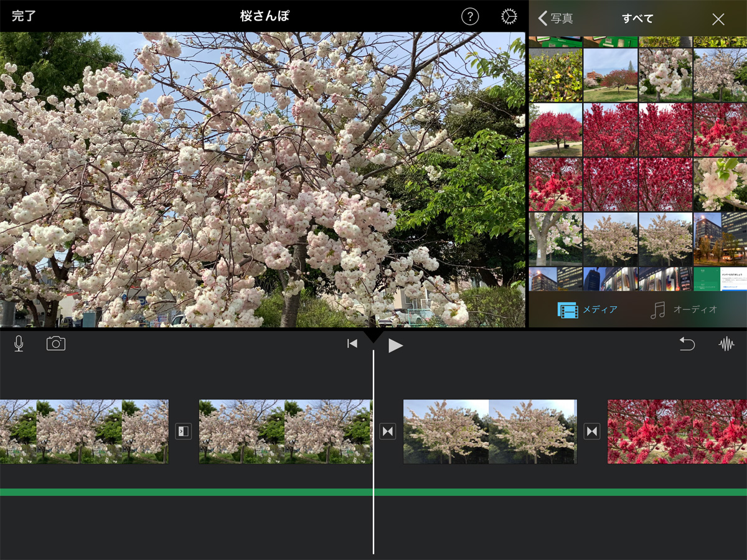The height and width of the screenshot is (560, 747).
Task: Select the green audio track
Action: coord(374,492)
